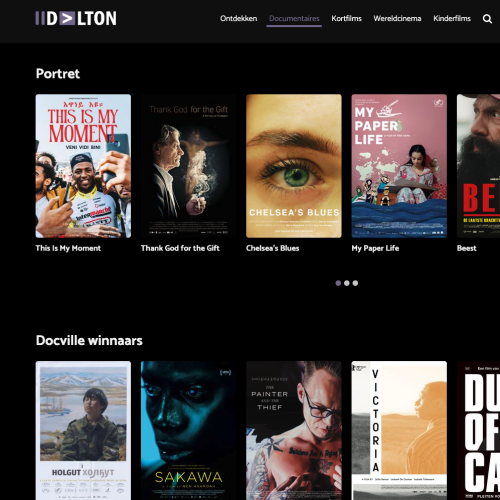Open the Wereldcinema section
Viewport: 500px width, 500px height.
coord(397,18)
